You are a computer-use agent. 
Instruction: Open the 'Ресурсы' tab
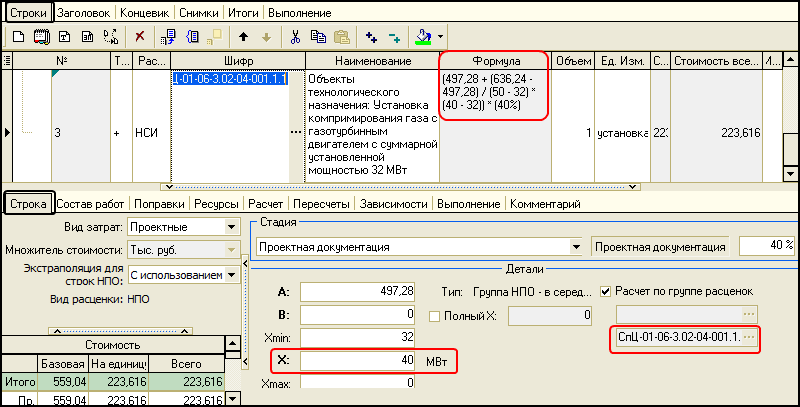[217, 204]
